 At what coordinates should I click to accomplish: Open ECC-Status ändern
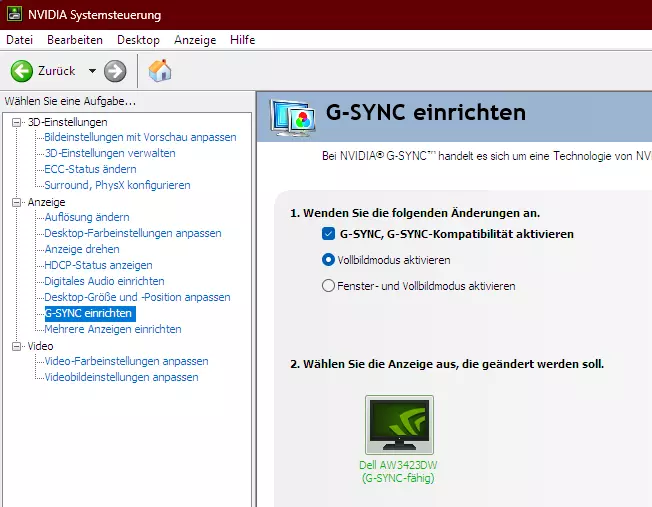[x=90, y=169]
